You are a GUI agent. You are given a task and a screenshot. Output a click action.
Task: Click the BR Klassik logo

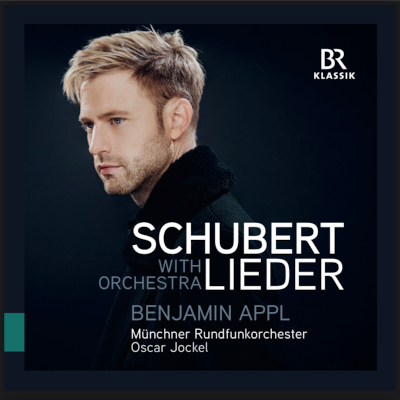coord(334,63)
